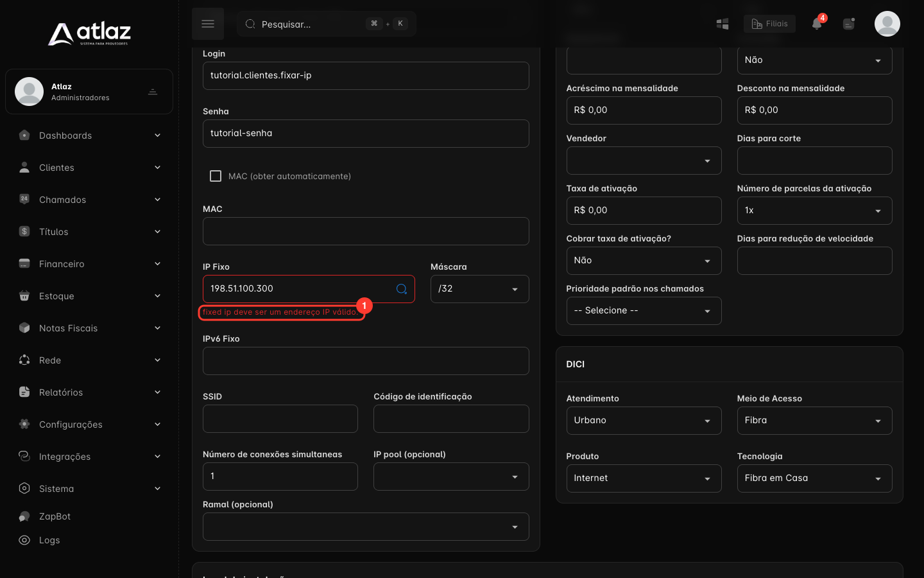
Task: Open the ZapBot menu item
Action: click(55, 516)
